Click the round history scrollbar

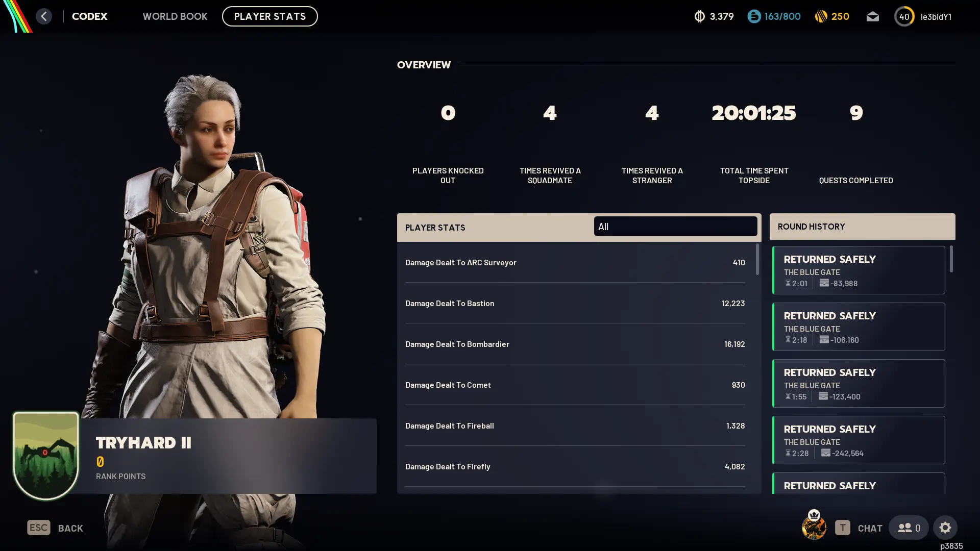[x=951, y=259]
